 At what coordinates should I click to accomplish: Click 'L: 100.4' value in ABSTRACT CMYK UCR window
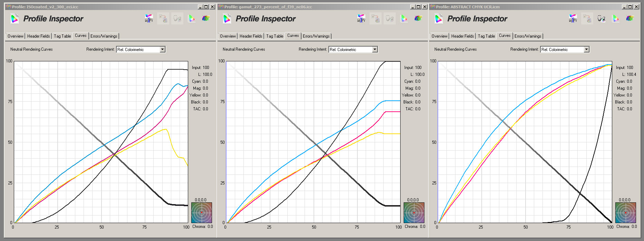pyautogui.click(x=629, y=74)
